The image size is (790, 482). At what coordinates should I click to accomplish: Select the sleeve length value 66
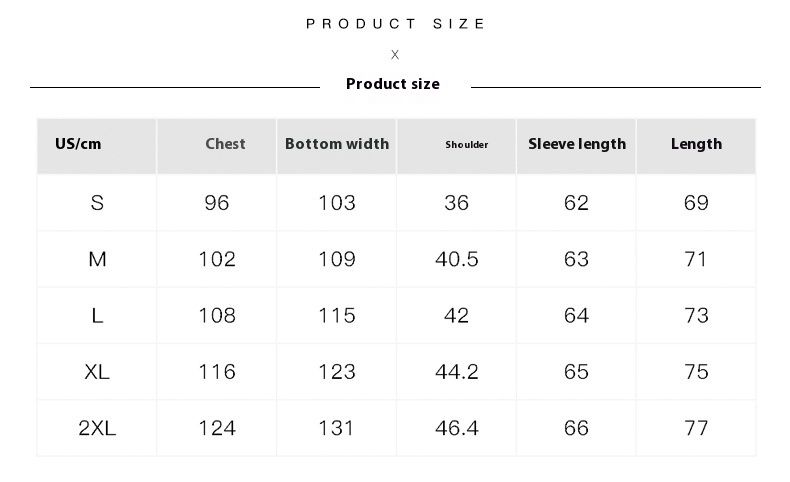pos(577,428)
